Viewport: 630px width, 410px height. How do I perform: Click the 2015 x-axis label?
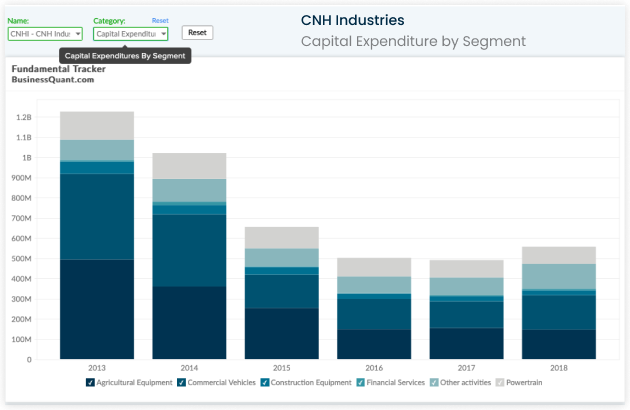point(282,368)
